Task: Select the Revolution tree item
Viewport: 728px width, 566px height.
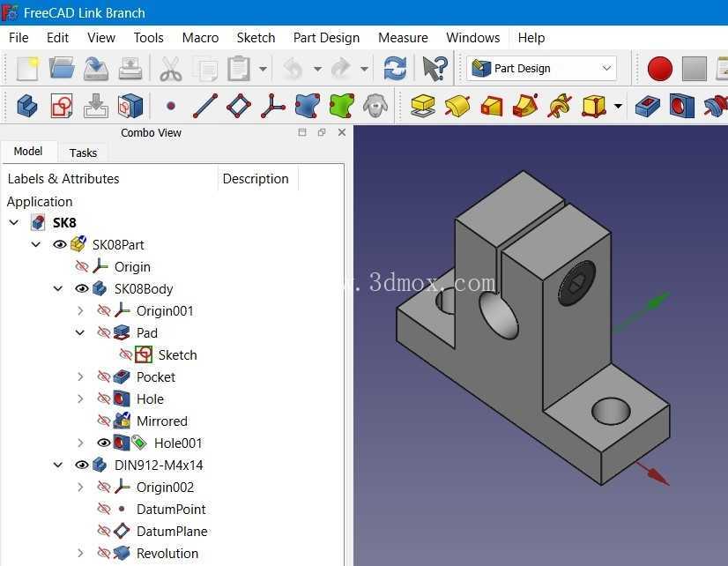Action: (x=167, y=553)
